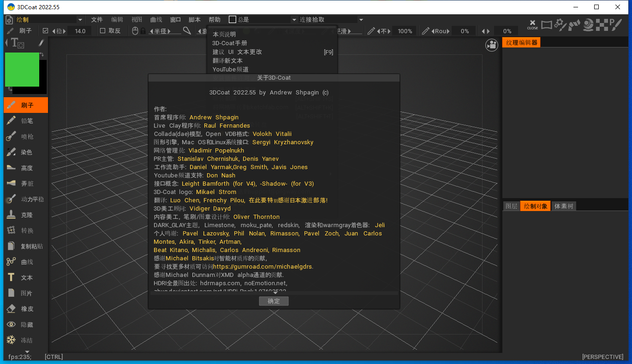
Task: Select the 刷子 (Brush) tool
Action: [25, 105]
